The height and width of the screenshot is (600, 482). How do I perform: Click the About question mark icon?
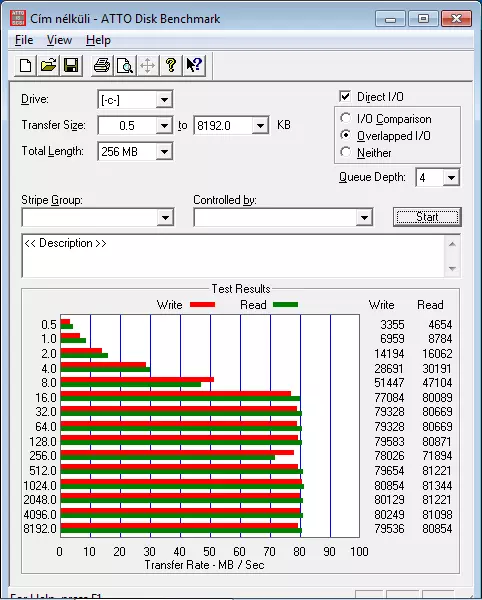tap(171, 65)
